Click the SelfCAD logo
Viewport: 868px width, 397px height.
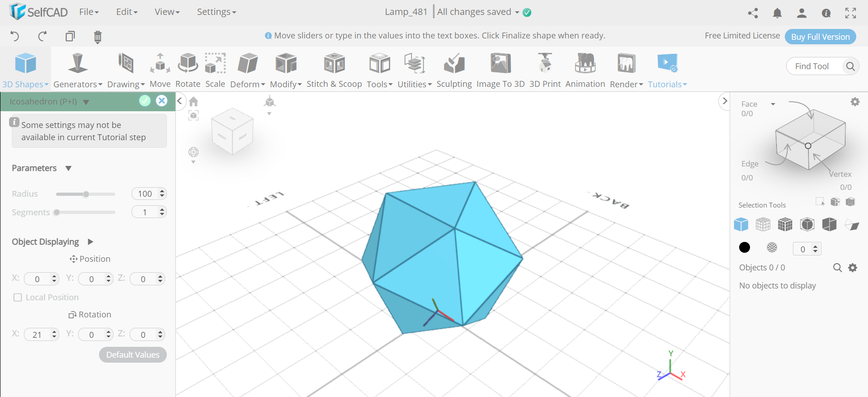tap(38, 12)
